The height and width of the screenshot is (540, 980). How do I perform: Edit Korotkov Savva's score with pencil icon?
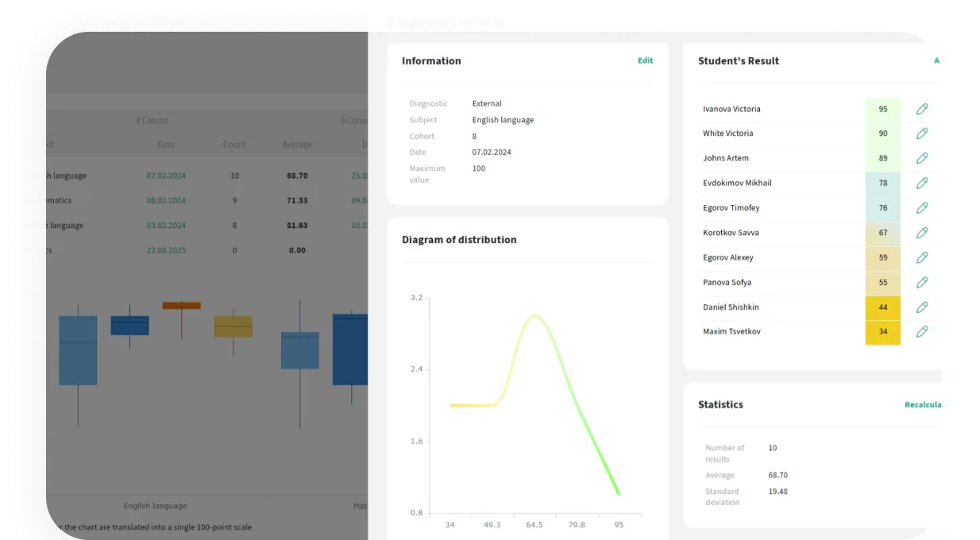pos(921,233)
